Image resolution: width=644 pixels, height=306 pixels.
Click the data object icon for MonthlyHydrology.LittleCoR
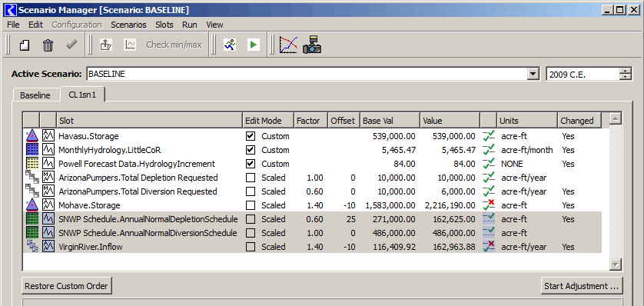(32, 149)
